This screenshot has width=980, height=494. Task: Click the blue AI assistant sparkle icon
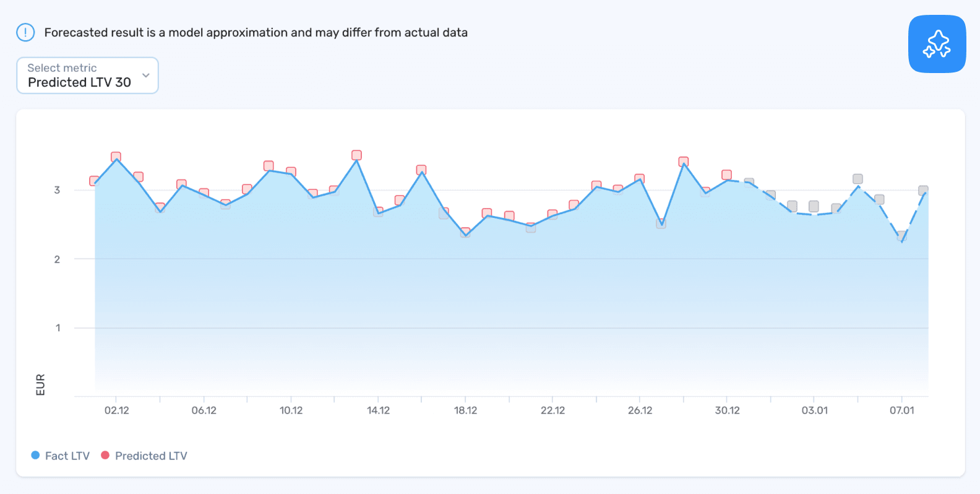click(x=936, y=43)
